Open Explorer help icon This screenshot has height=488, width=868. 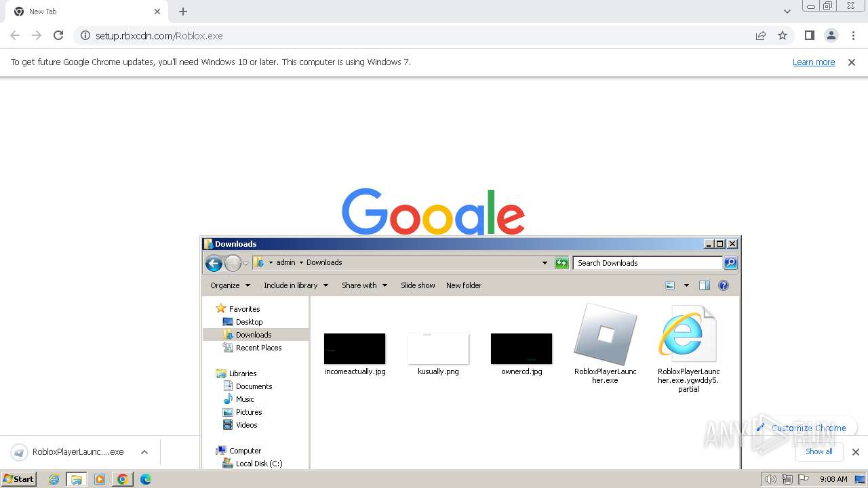[724, 285]
